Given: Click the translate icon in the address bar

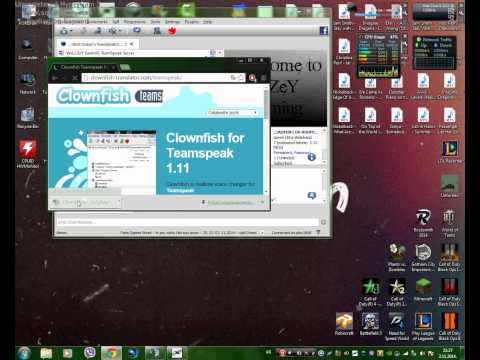Looking at the screenshot, I should (233, 78).
